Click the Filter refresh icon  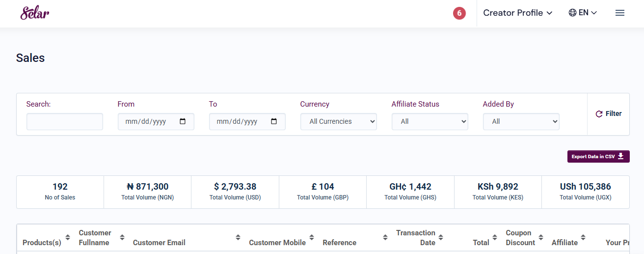pyautogui.click(x=599, y=114)
